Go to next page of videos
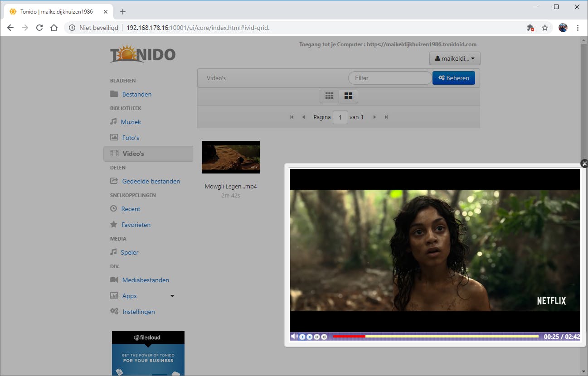Image resolution: width=588 pixels, height=376 pixels. [374, 117]
